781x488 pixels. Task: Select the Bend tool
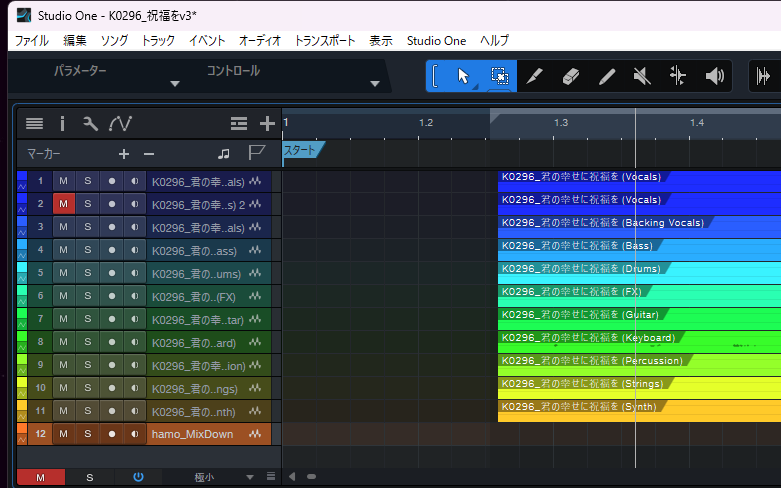[x=678, y=76]
